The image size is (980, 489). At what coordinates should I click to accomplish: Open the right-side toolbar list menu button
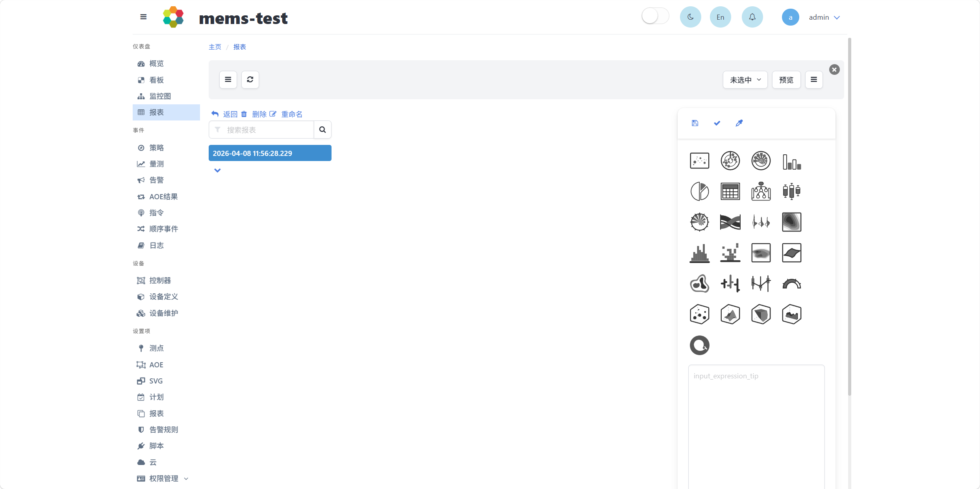coord(814,80)
